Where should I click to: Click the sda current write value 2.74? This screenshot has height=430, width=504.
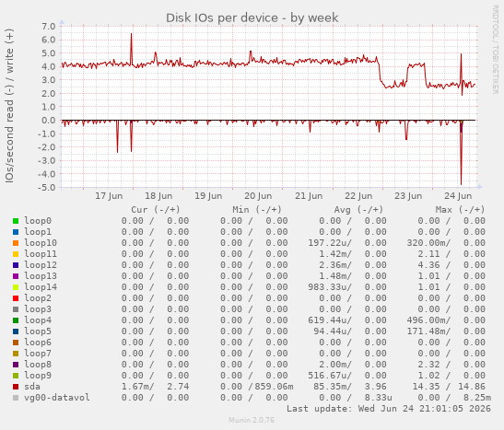tap(178, 387)
